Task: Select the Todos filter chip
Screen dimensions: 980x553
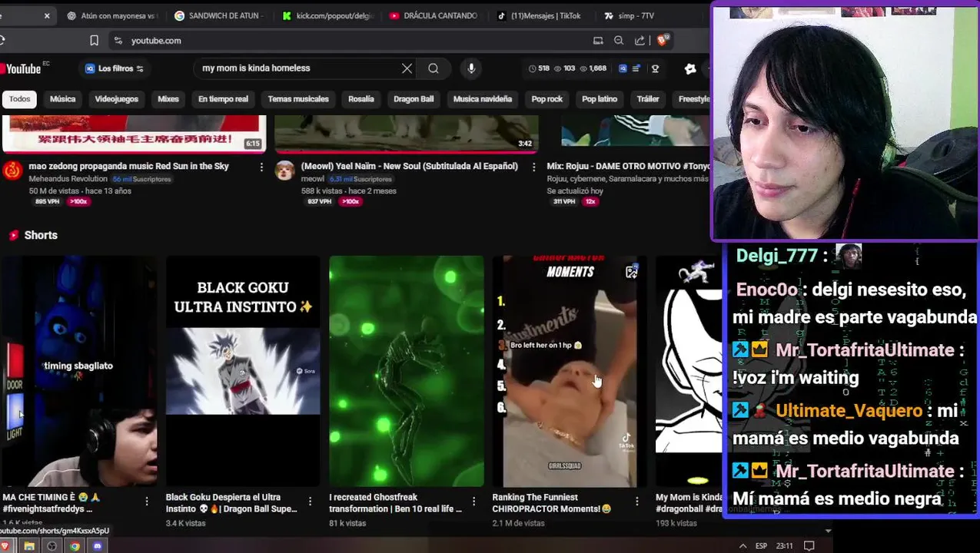Action: [20, 99]
